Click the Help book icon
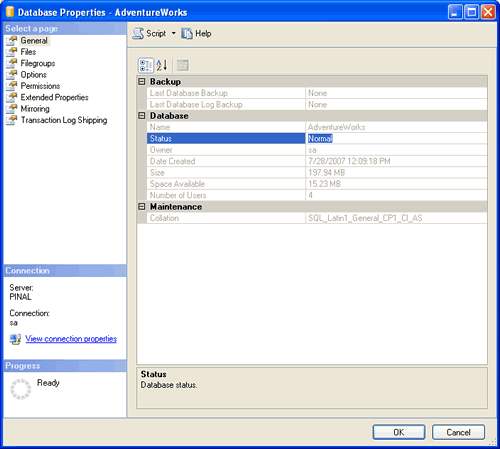 pyautogui.click(x=187, y=34)
